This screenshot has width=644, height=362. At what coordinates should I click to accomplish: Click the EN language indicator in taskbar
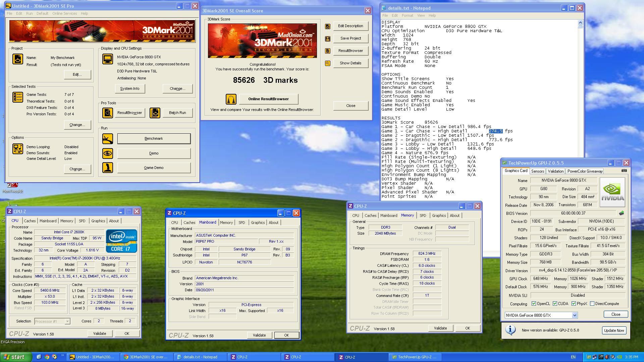[573, 357]
